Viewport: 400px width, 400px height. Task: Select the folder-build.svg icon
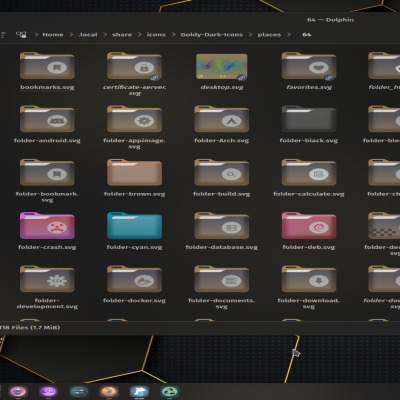222,172
